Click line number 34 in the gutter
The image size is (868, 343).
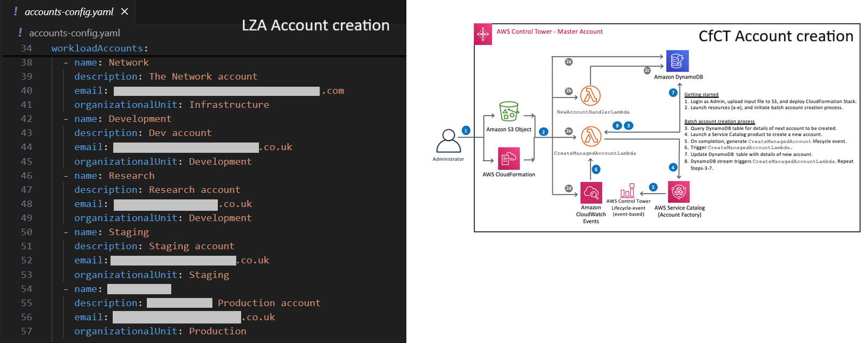pyautogui.click(x=27, y=48)
